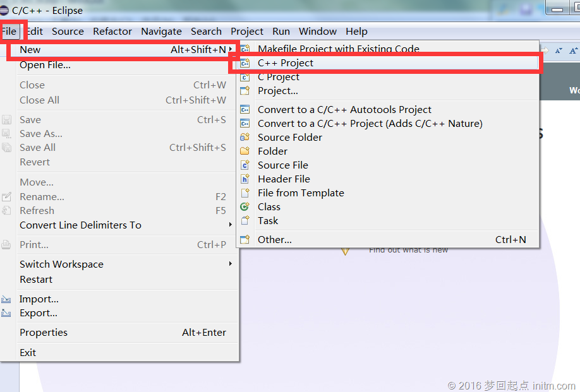Click the C++ Project icon

245,63
